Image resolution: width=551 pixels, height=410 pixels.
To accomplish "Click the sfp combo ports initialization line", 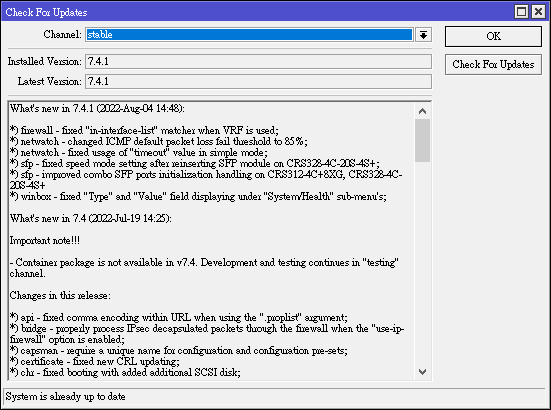I will point(206,180).
